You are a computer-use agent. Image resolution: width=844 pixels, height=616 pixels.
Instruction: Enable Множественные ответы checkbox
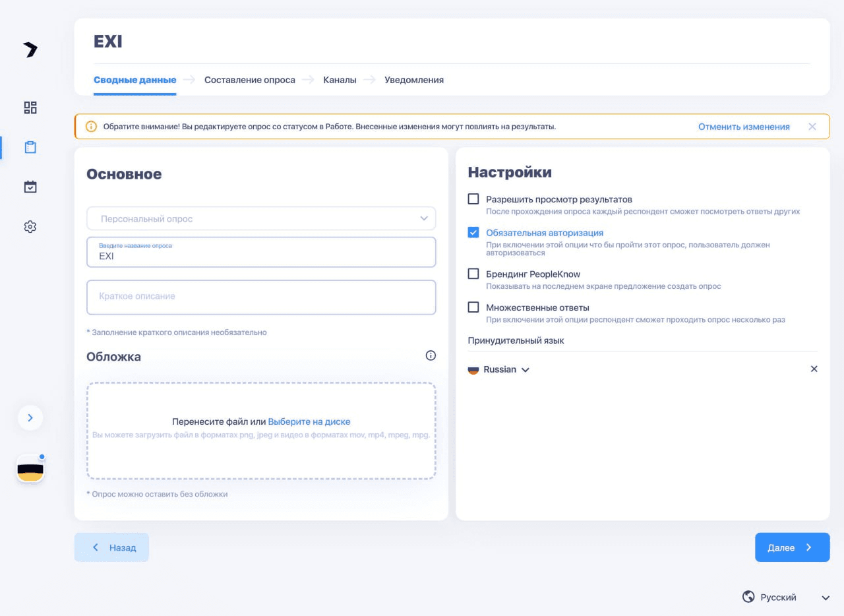[x=473, y=307]
